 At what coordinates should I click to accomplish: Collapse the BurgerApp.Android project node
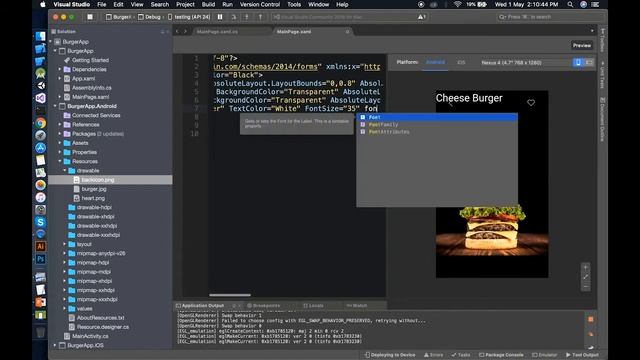pyautogui.click(x=55, y=106)
